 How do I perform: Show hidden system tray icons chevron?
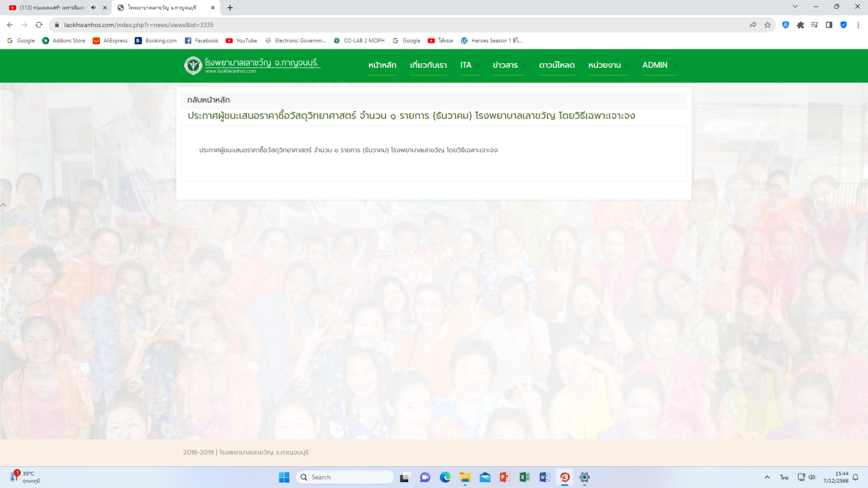[767, 477]
